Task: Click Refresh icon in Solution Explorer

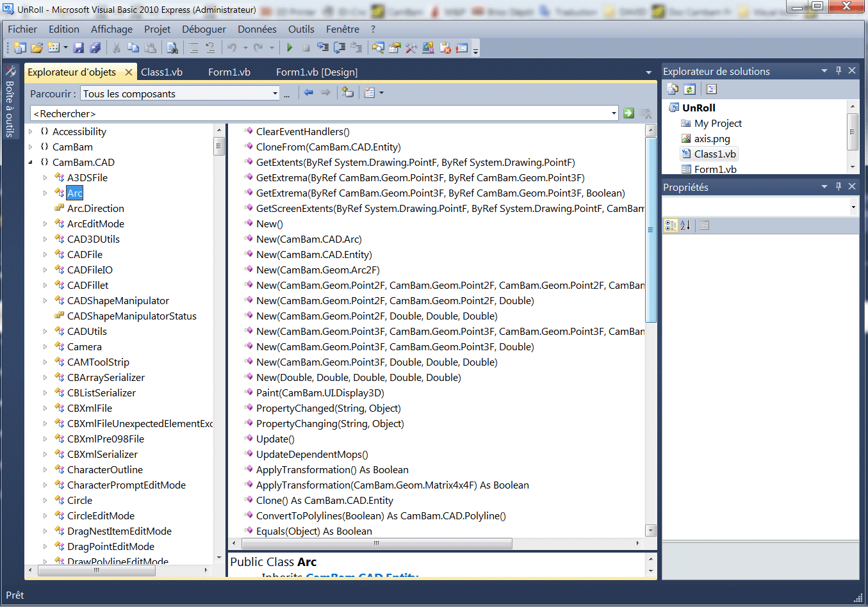Action: 690,89
